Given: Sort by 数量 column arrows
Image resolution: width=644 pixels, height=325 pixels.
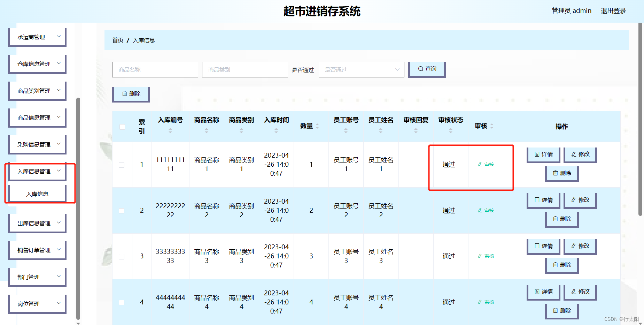Looking at the screenshot, I should [x=317, y=126].
